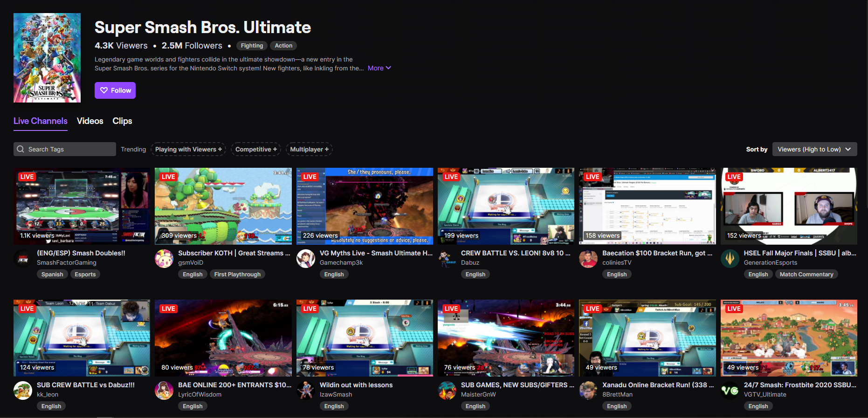Visit the VGTV_Ultimate channel name link
This screenshot has width=868, height=418.
click(x=765, y=395)
